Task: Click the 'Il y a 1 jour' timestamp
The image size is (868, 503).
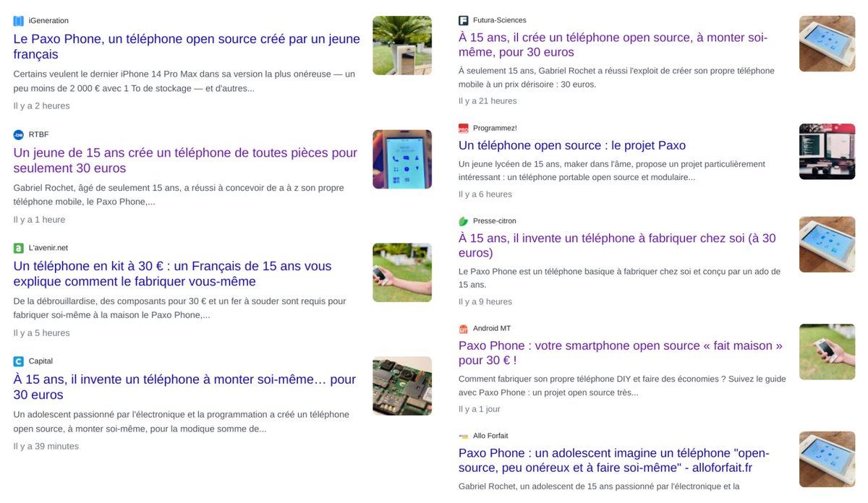Action: (x=480, y=410)
